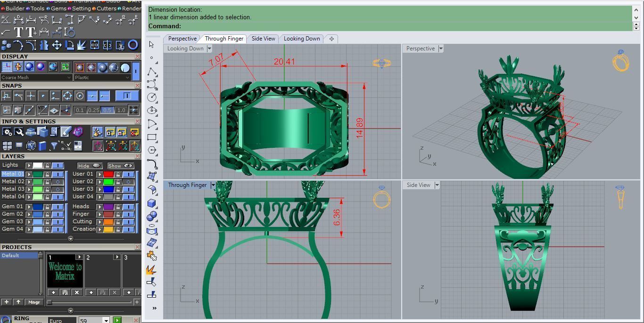
Task: Select 0.25 grid snap spacing
Action: point(93,110)
